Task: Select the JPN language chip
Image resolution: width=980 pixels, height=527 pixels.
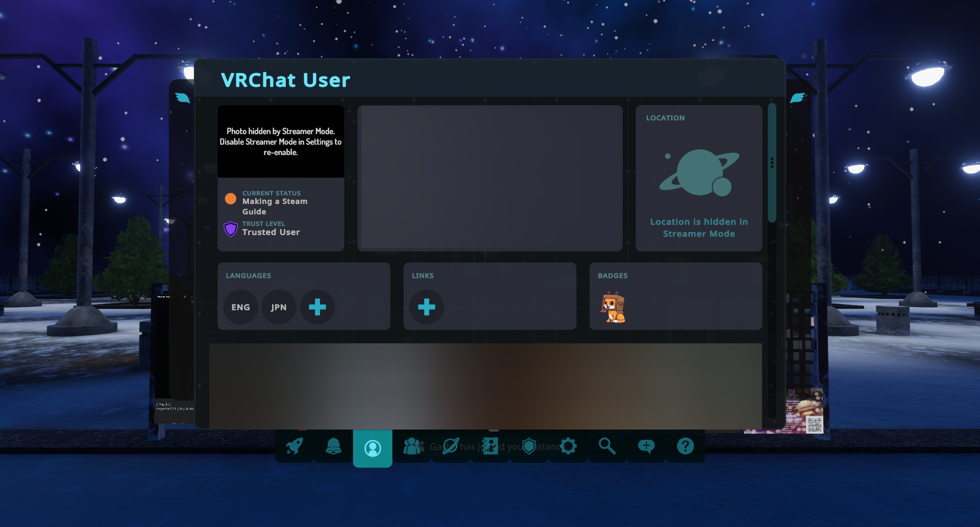Action: tap(279, 307)
